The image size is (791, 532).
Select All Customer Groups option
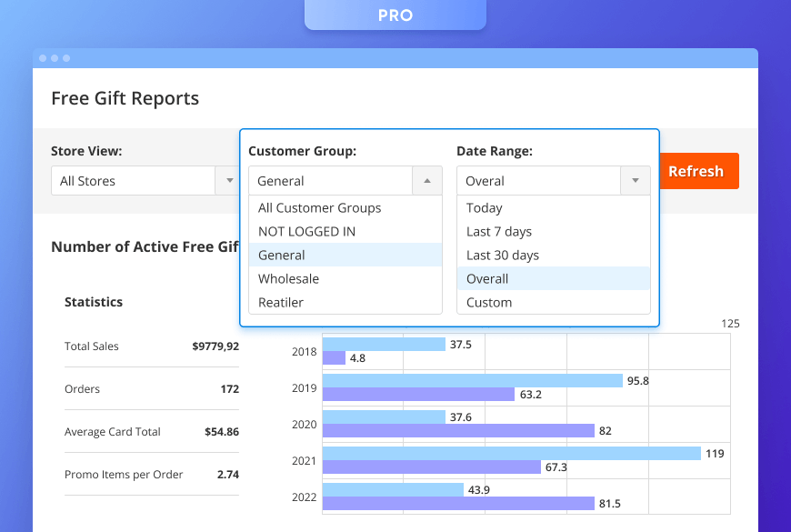[320, 208]
